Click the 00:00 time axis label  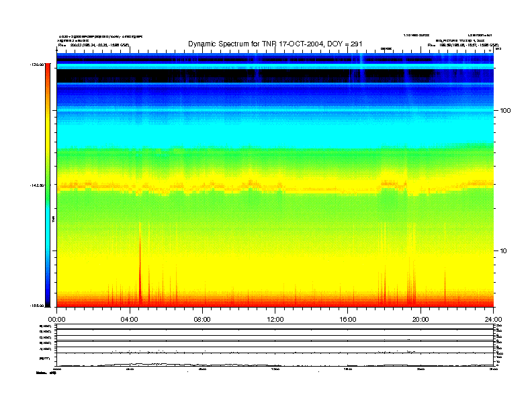pyautogui.click(x=56, y=320)
